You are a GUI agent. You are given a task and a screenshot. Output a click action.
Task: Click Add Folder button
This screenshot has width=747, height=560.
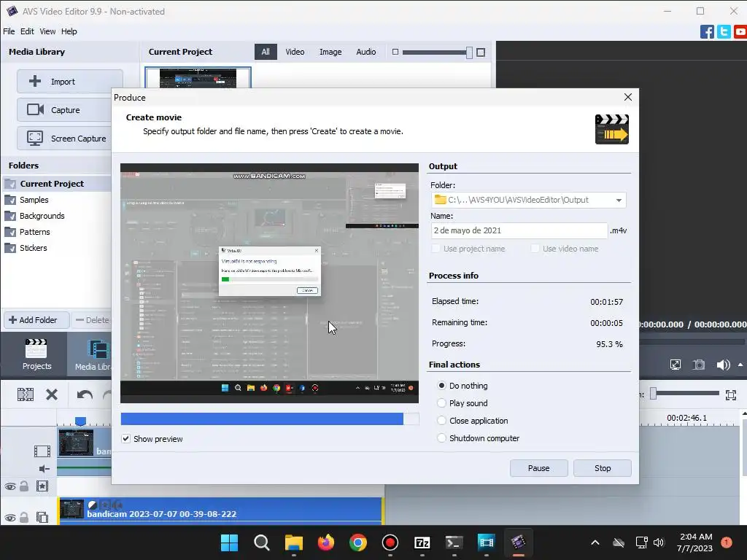tap(36, 320)
